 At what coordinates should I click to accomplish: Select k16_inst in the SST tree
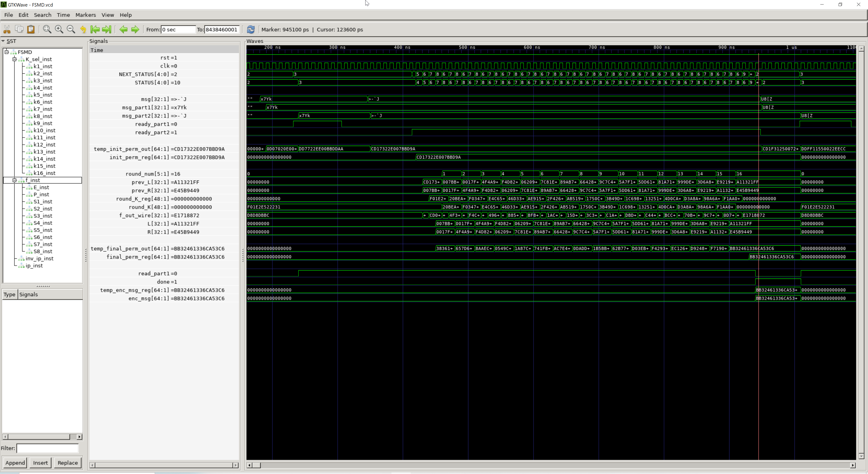tap(44, 173)
